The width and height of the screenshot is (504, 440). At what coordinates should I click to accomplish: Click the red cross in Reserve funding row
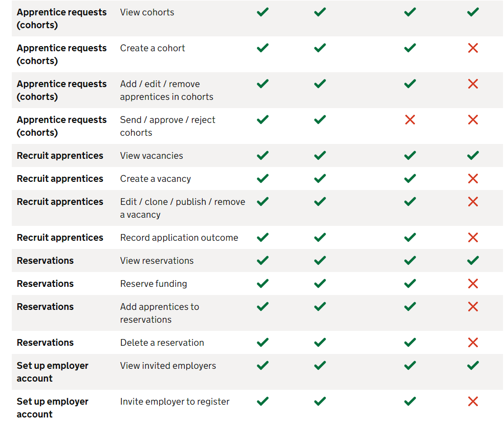point(473,284)
